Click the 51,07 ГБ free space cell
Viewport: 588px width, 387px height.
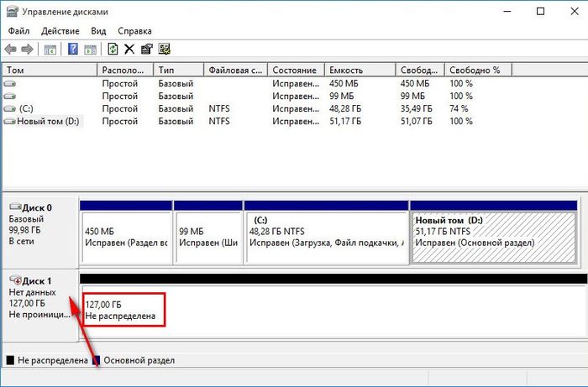pyautogui.click(x=417, y=122)
